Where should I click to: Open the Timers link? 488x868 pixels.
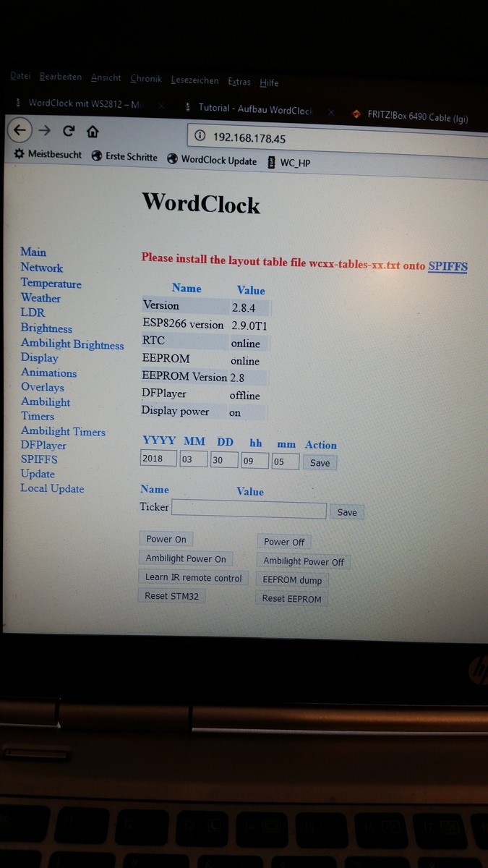(x=38, y=416)
